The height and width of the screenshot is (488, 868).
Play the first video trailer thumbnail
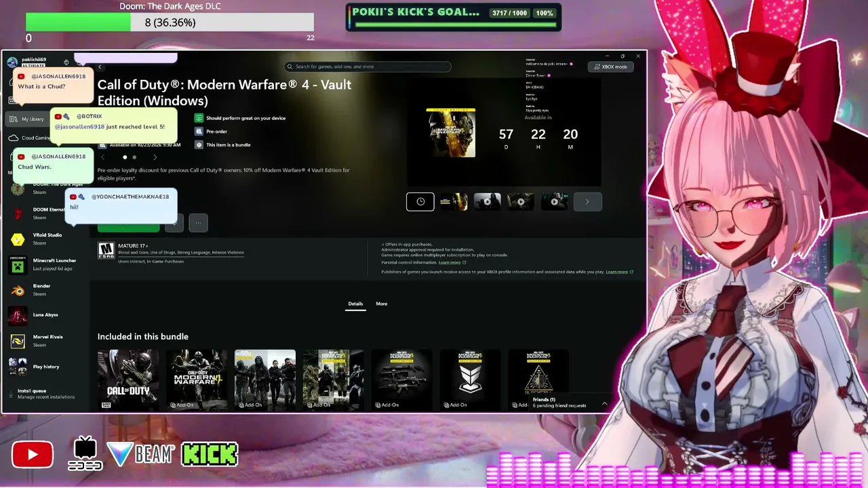click(487, 201)
